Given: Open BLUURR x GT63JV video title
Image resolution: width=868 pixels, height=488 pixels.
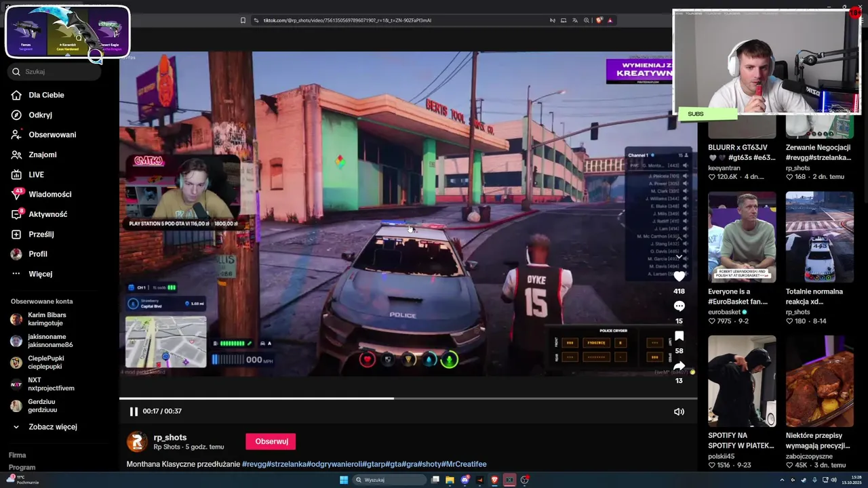Looking at the screenshot, I should (x=741, y=152).
